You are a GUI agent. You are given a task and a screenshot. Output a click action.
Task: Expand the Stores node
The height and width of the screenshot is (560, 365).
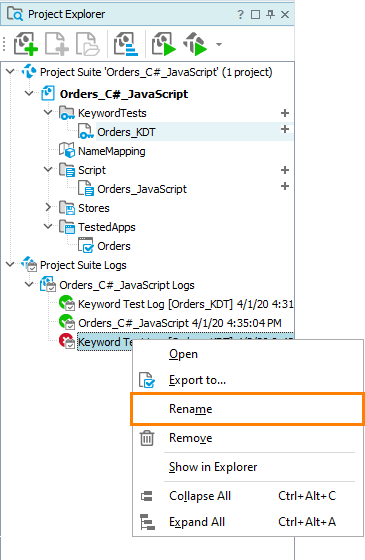pyautogui.click(x=48, y=207)
